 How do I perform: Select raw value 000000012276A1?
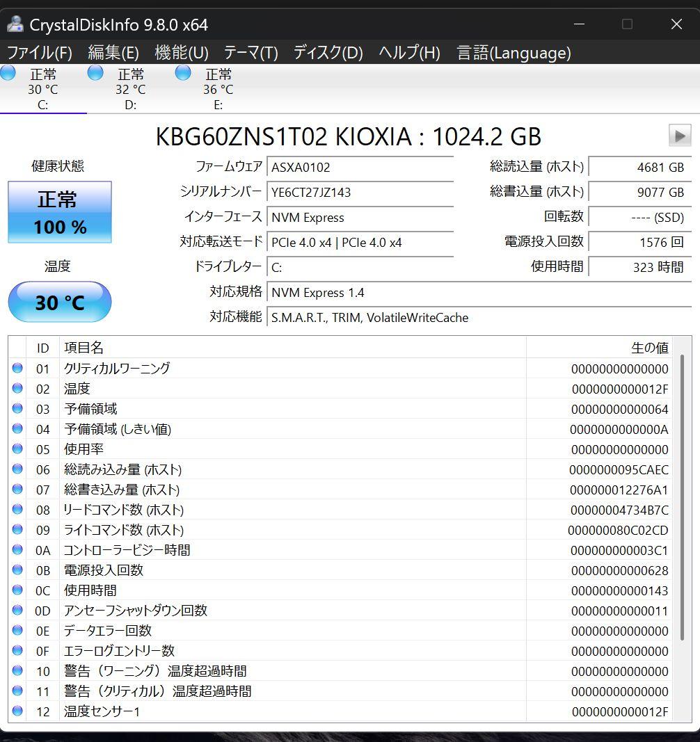coord(619,490)
